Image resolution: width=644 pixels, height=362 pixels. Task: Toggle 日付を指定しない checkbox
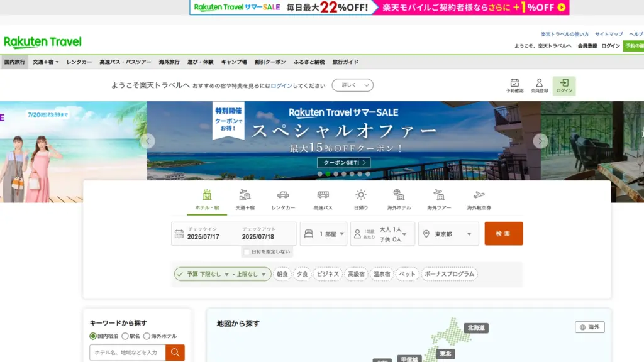click(x=247, y=251)
